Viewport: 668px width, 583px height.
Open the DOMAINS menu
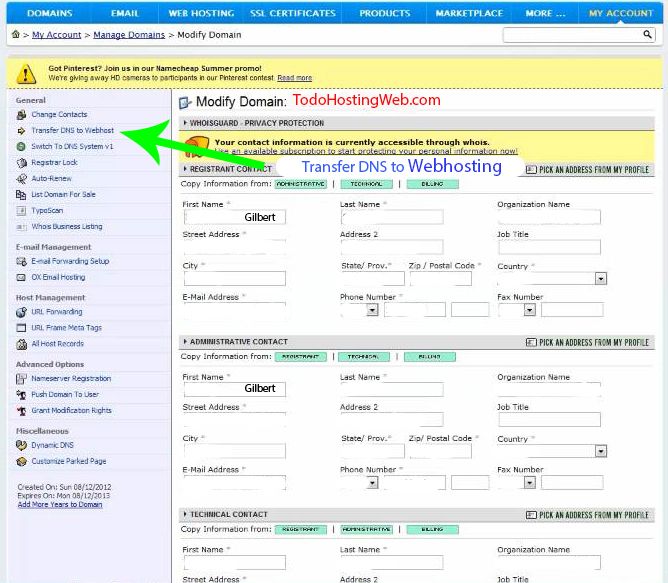click(49, 13)
